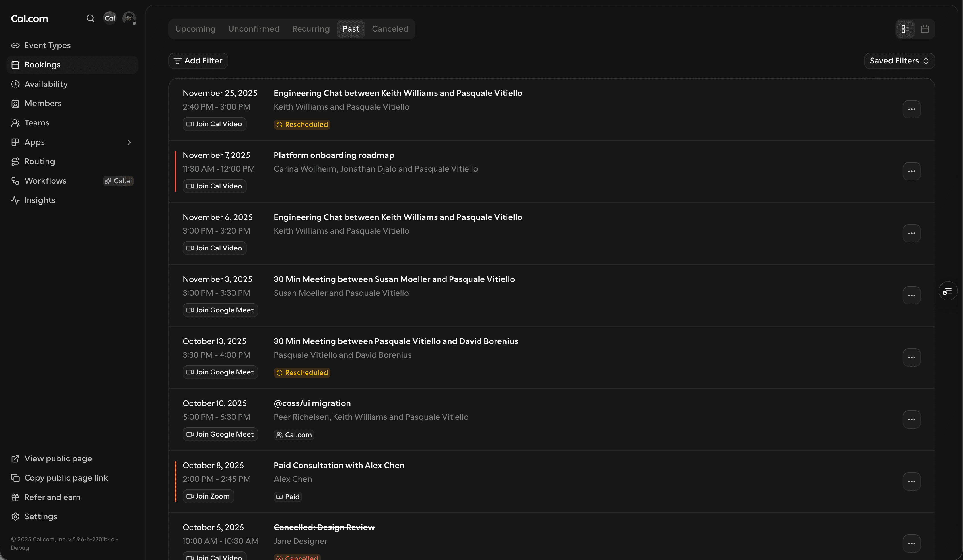Open the @coss/ui migration booking title
This screenshot has height=560, width=963.
pos(312,403)
